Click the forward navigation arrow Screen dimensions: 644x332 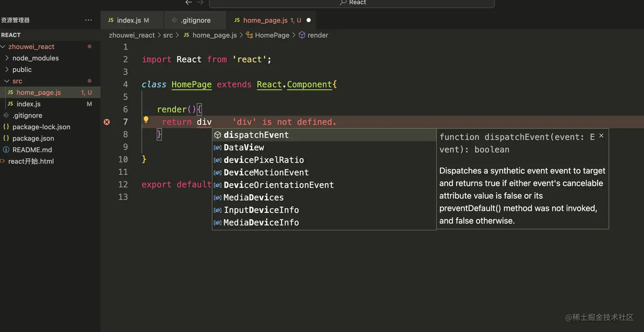point(200,3)
